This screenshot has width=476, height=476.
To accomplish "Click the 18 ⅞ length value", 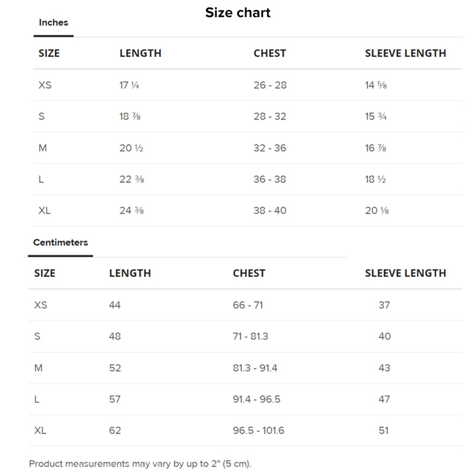I will click(130, 116).
